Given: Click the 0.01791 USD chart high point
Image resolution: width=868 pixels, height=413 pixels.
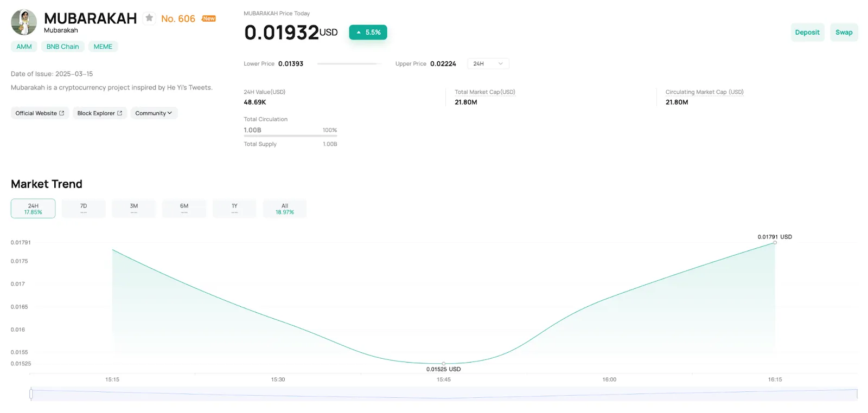Looking at the screenshot, I should [775, 242].
